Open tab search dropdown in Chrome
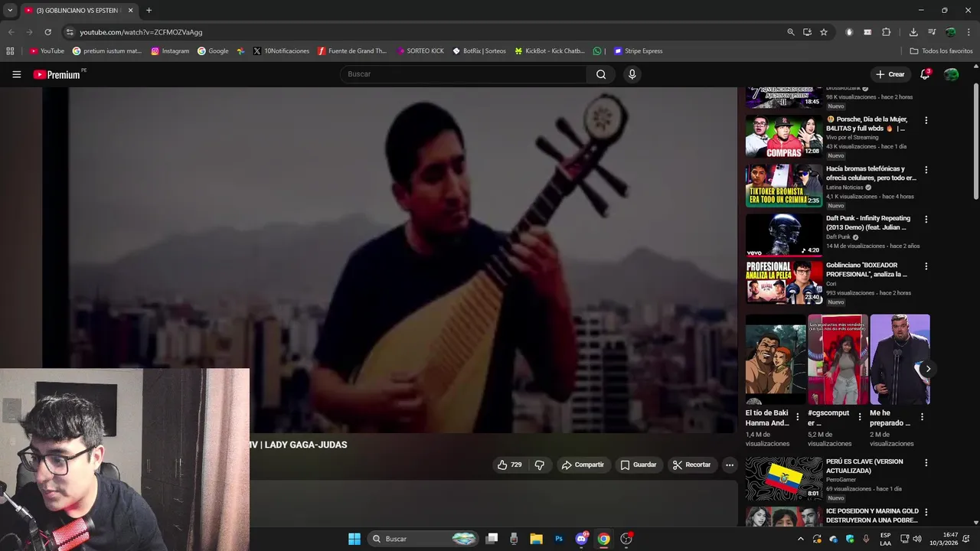This screenshot has height=551, width=980. pyautogui.click(x=10, y=10)
